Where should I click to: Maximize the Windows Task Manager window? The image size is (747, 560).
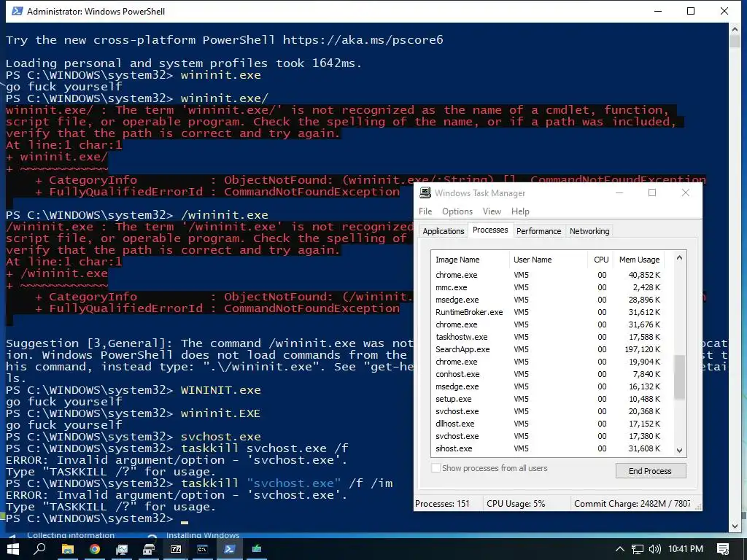pyautogui.click(x=652, y=192)
